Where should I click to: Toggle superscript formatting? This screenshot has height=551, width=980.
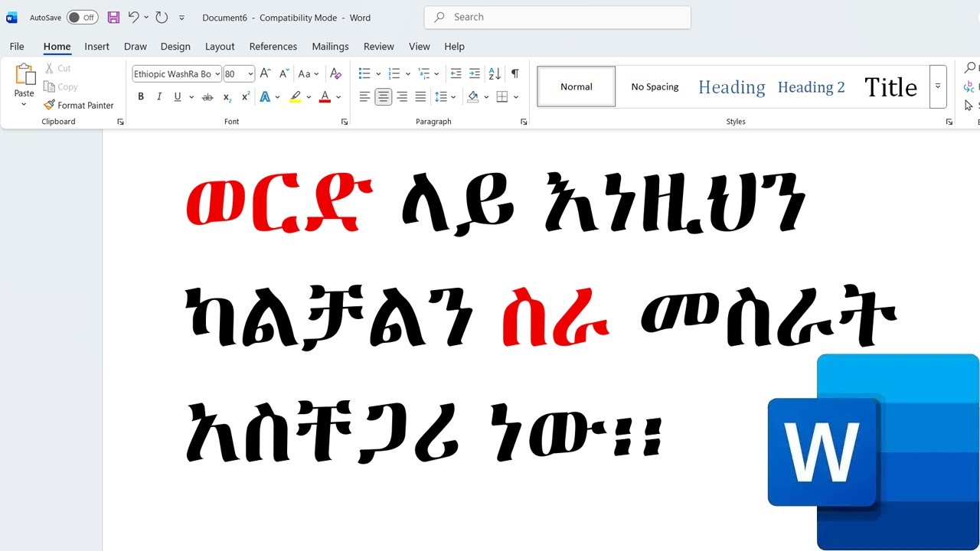(x=246, y=96)
